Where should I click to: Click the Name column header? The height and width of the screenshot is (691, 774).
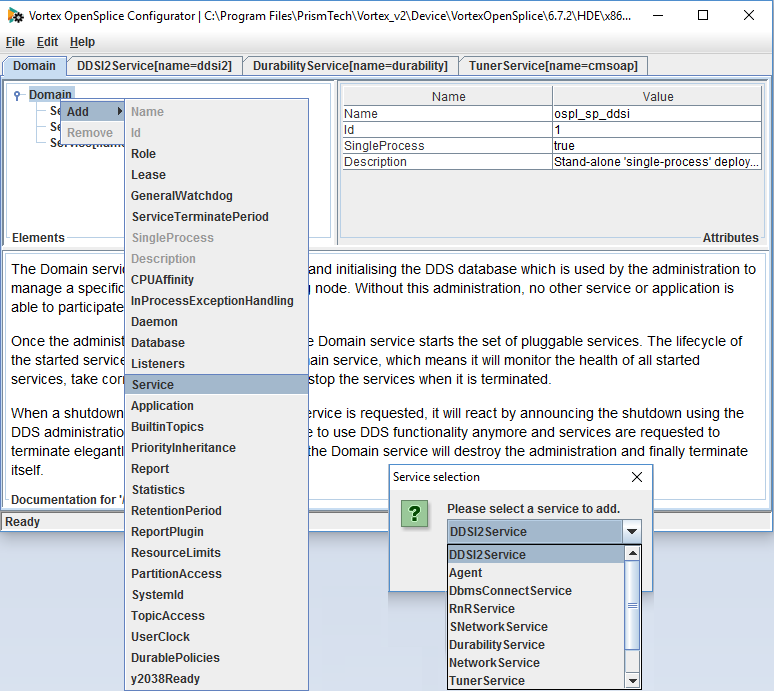pos(448,96)
